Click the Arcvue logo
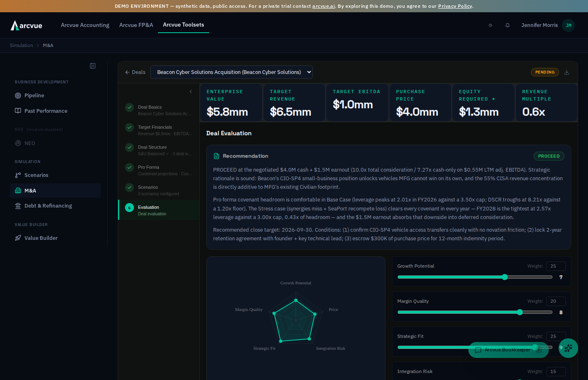Screen dimensions: 588x380 (x=27, y=25)
